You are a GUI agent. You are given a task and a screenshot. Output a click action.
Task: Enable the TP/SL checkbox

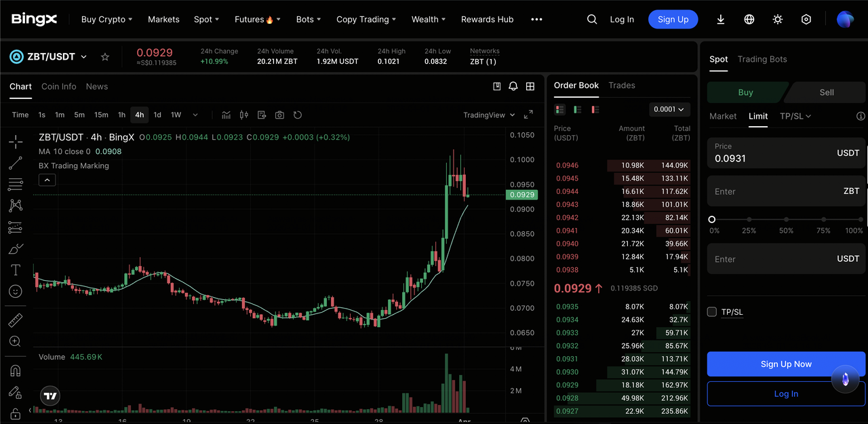pos(712,312)
